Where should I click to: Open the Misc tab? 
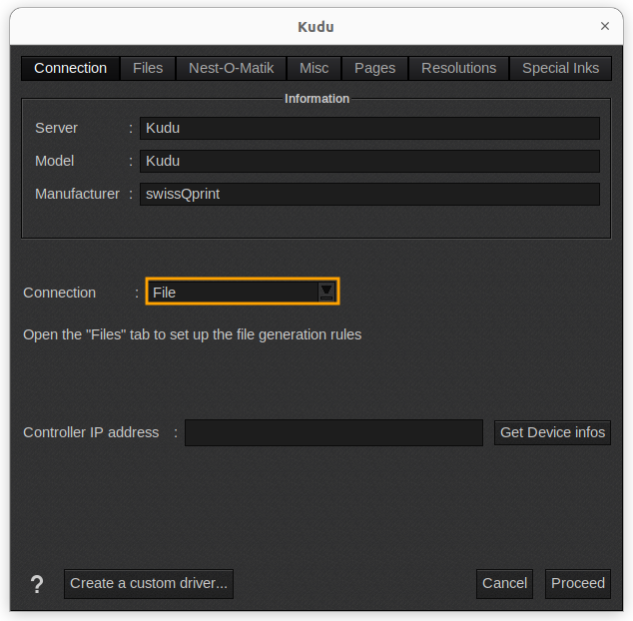point(314,68)
